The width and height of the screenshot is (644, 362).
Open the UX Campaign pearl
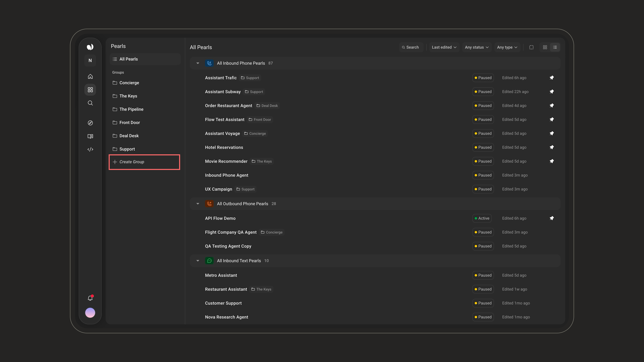(218, 189)
